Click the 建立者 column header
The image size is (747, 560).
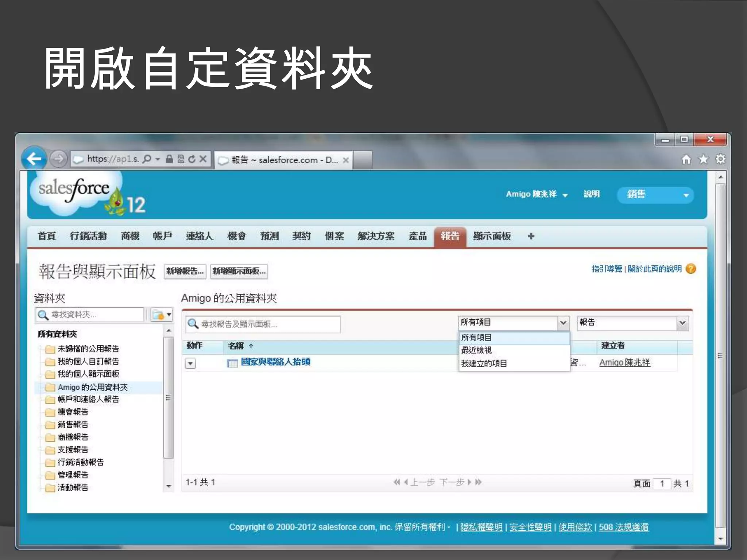613,346
